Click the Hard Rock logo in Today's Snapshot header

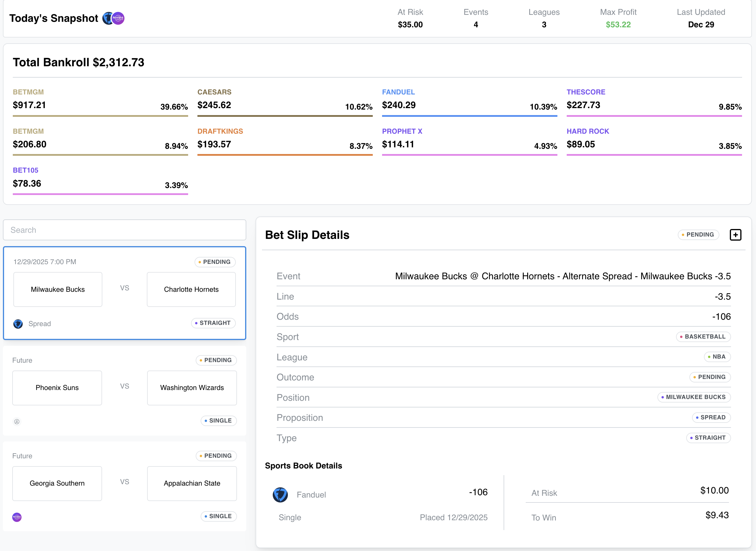[118, 18]
